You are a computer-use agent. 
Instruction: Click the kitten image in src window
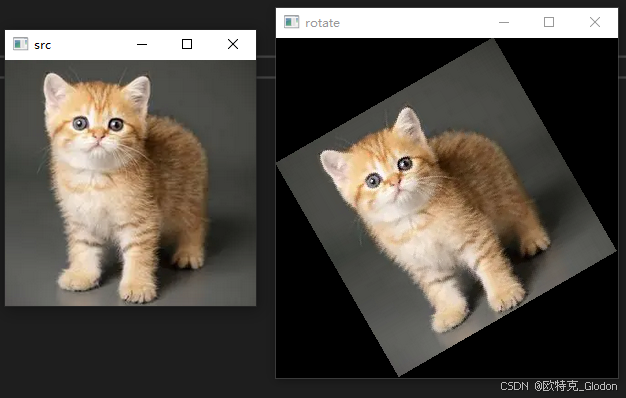click(130, 183)
